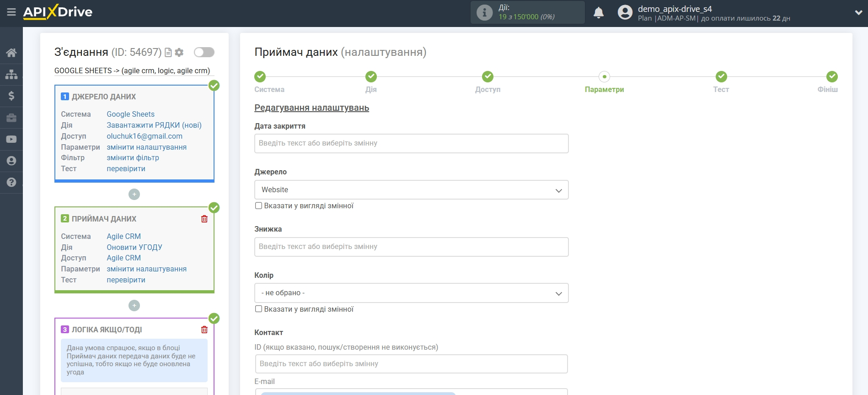This screenshot has height=395, width=868.
Task: Open the Google Sheets system link
Action: [131, 114]
